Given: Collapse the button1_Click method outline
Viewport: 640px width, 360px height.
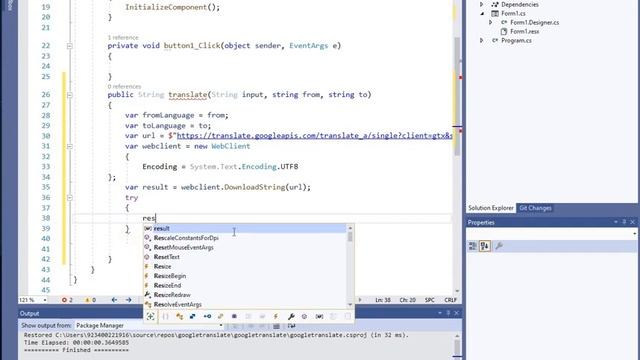Looking at the screenshot, I should (x=69, y=46).
